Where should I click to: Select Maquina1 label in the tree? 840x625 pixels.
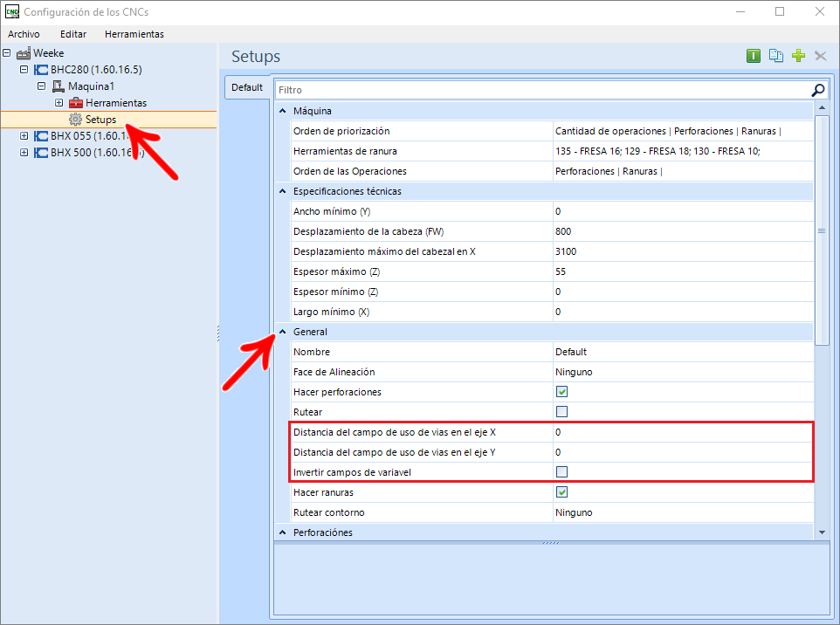[x=91, y=86]
